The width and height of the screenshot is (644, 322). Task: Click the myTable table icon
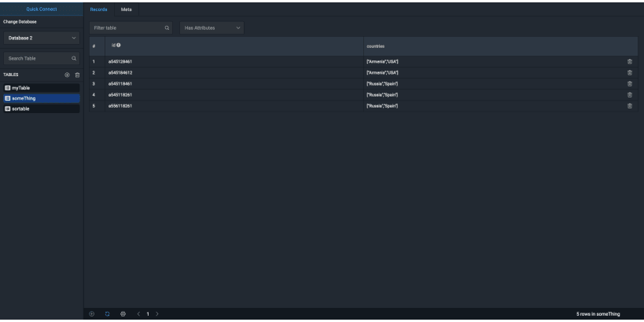(7, 88)
